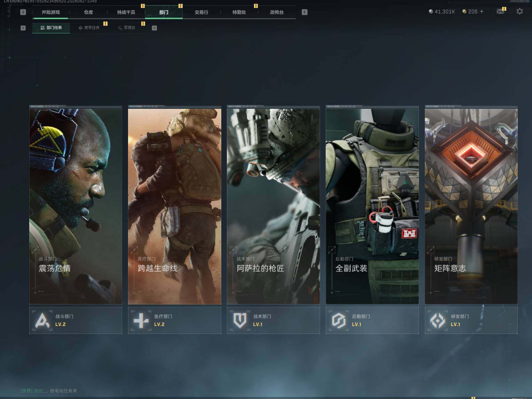Switch to the 赛季任务 sub-tab

click(x=89, y=28)
